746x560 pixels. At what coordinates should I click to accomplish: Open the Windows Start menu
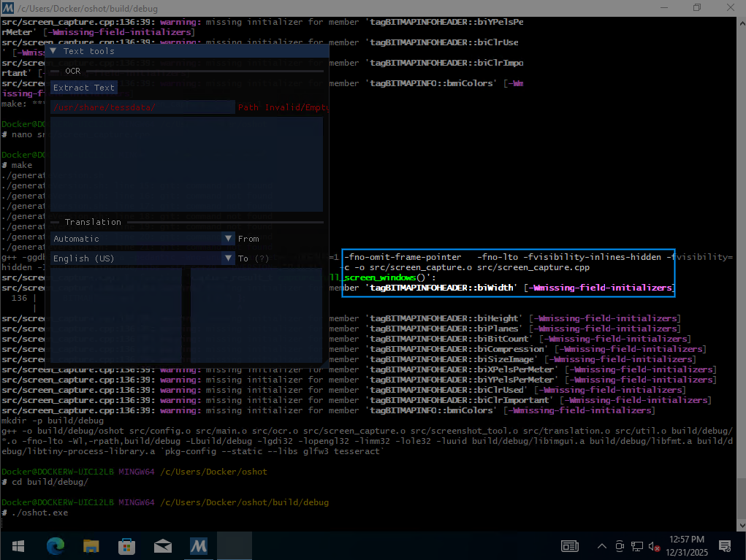(x=18, y=545)
